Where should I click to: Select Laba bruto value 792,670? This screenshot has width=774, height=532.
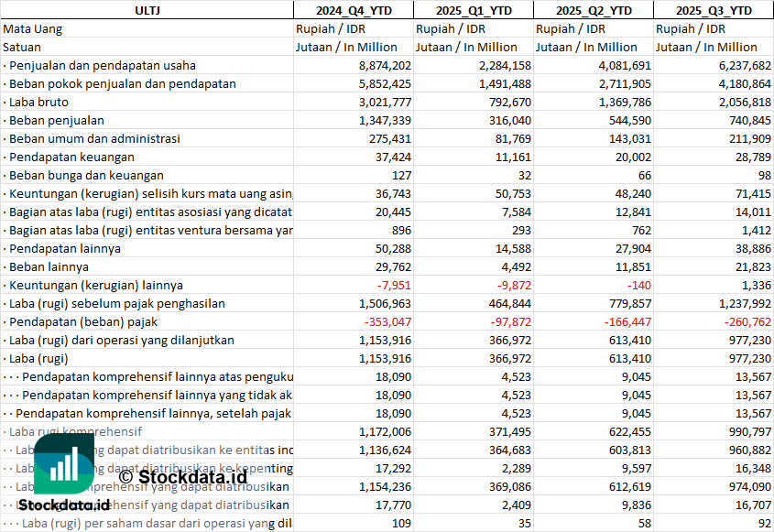pyautogui.click(x=510, y=103)
